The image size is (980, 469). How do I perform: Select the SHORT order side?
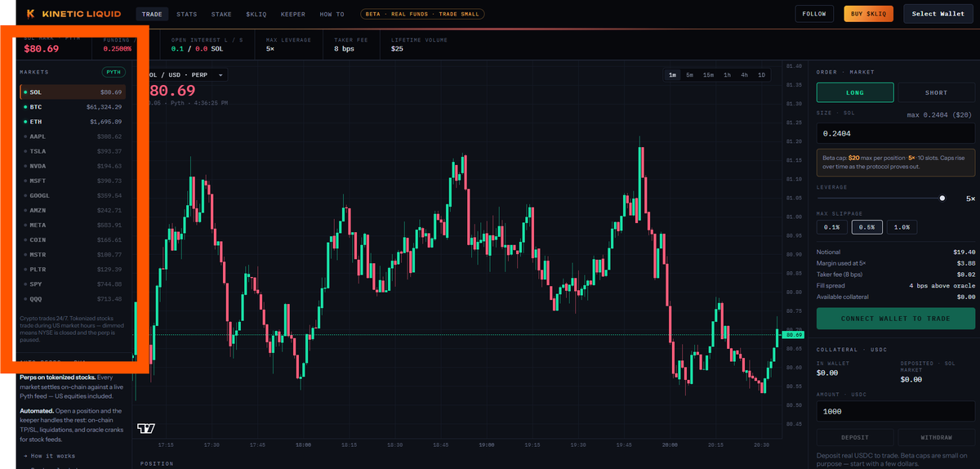[x=936, y=92]
